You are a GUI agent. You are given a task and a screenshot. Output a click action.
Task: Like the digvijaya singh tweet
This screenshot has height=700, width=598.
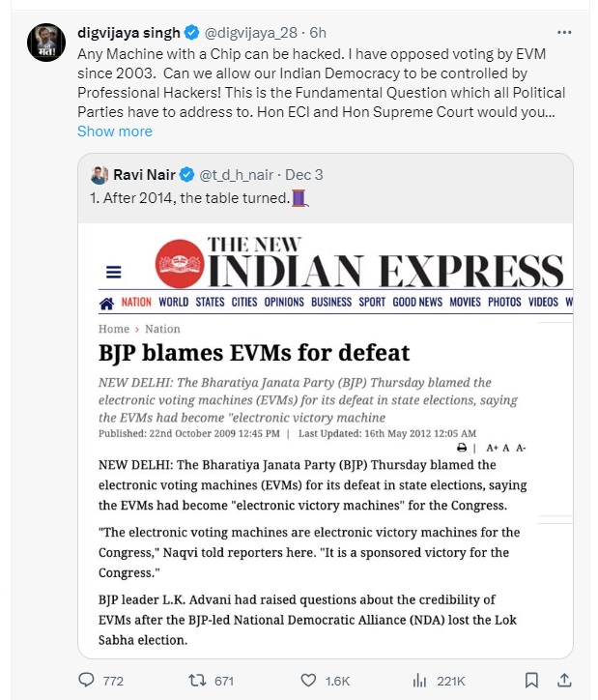pyautogui.click(x=310, y=681)
